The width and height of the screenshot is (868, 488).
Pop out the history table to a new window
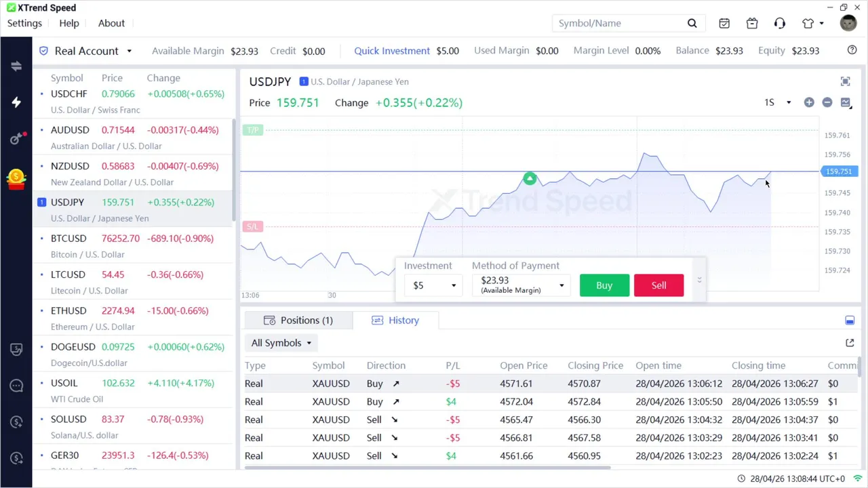coord(850,343)
